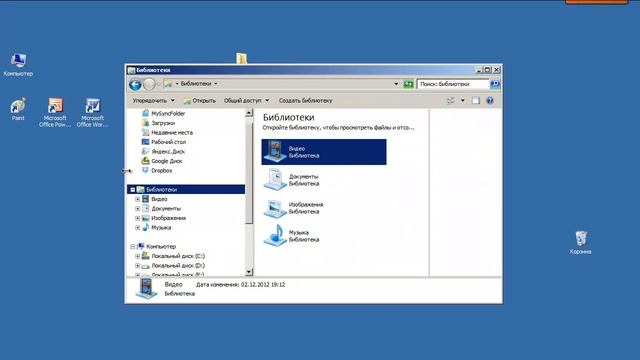640x360 pixels.
Task: Click the navigation pane scroll down arrow
Action: pyautogui.click(x=249, y=272)
